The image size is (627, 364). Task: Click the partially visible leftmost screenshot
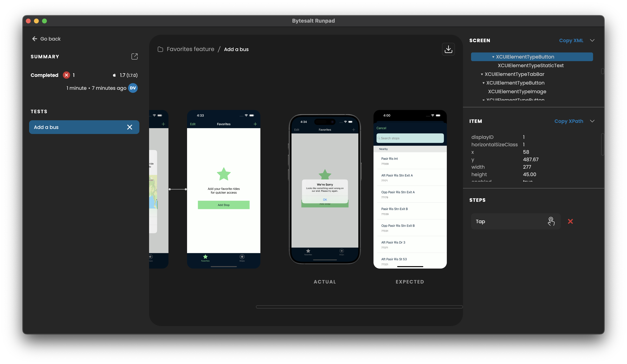(x=159, y=189)
